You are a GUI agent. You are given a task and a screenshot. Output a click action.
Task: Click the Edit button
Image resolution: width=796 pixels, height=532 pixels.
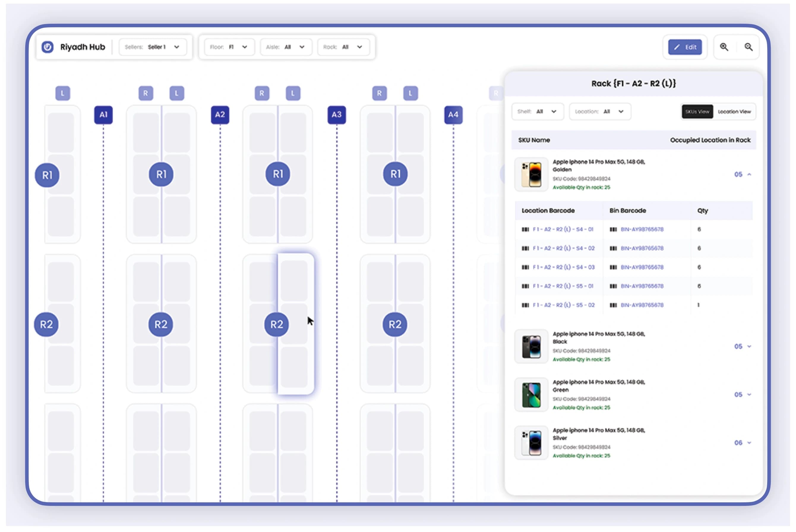685,47
